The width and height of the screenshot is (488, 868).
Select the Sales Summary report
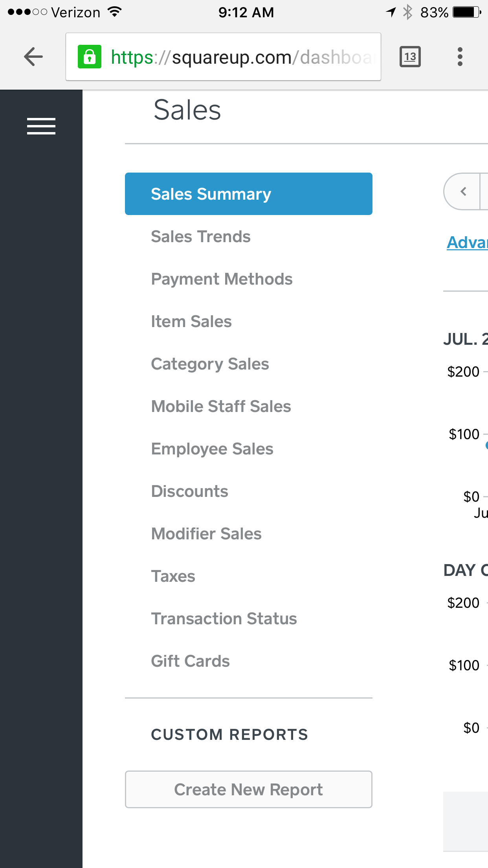tap(248, 194)
